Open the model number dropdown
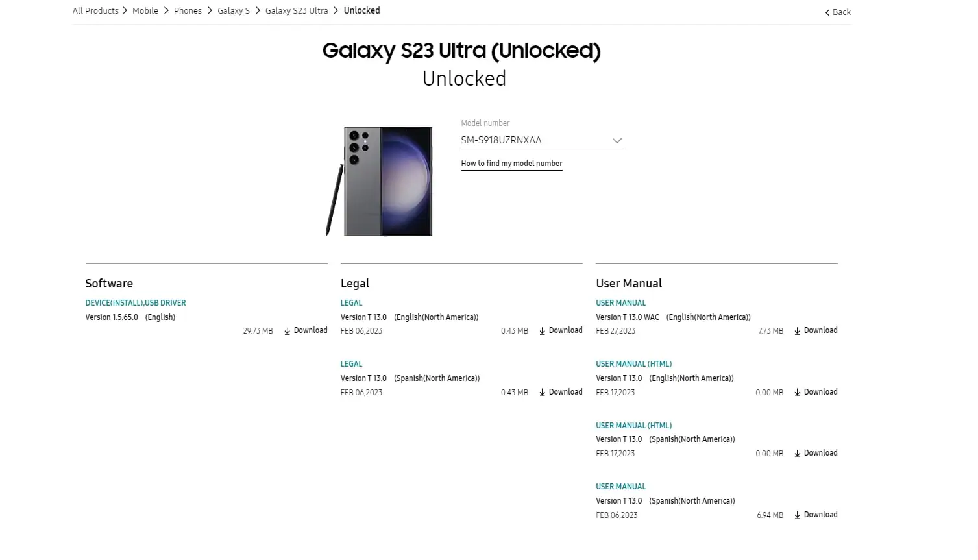The width and height of the screenshot is (978, 560). 541,140
